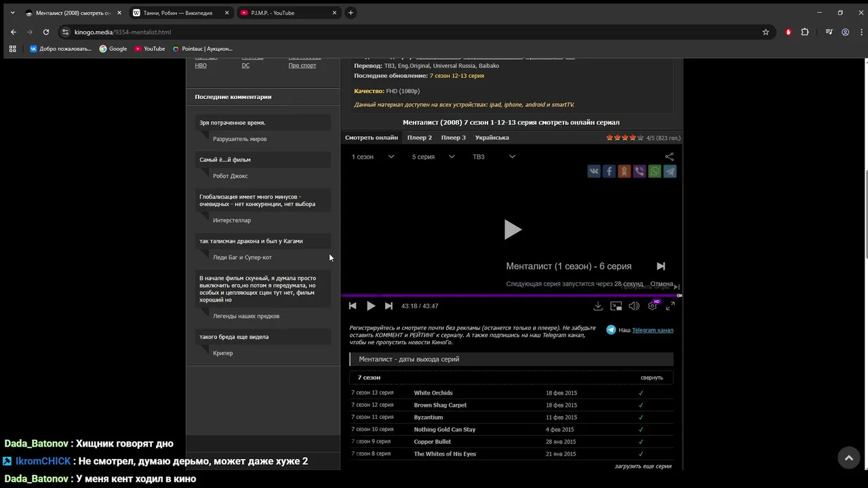Open browser extensions puzzle icon
Viewport: 868px width, 488px height.
point(805,32)
